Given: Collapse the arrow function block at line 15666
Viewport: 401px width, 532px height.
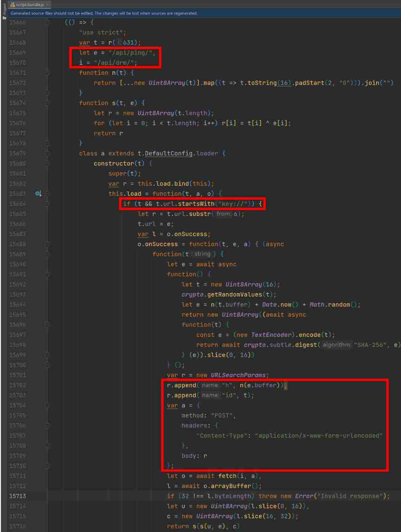Looking at the screenshot, I should point(47,23).
